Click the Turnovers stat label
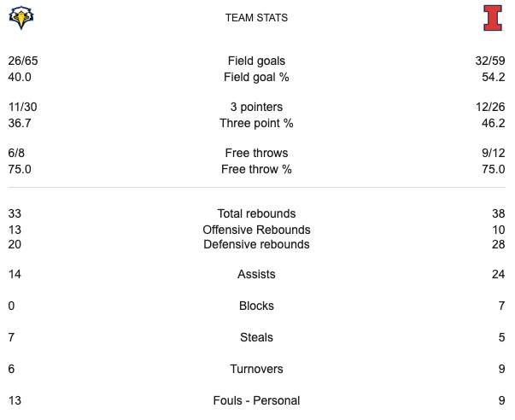The height and width of the screenshot is (420, 515). point(256,369)
